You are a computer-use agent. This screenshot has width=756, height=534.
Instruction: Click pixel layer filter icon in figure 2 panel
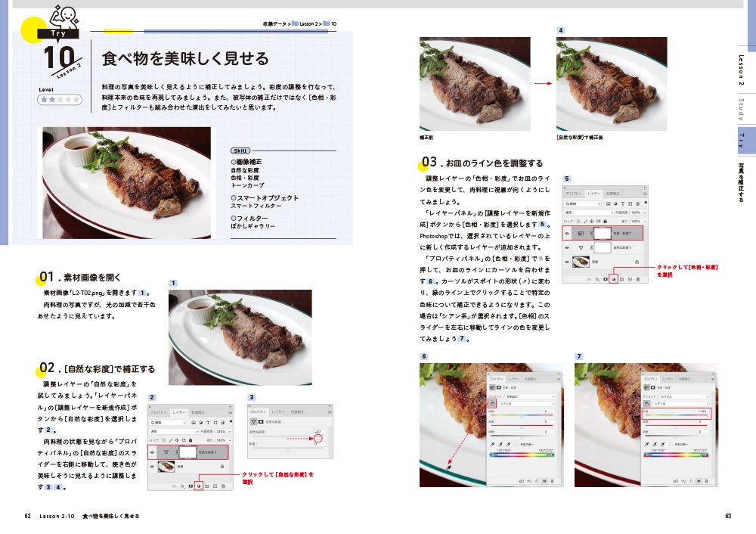point(194,423)
